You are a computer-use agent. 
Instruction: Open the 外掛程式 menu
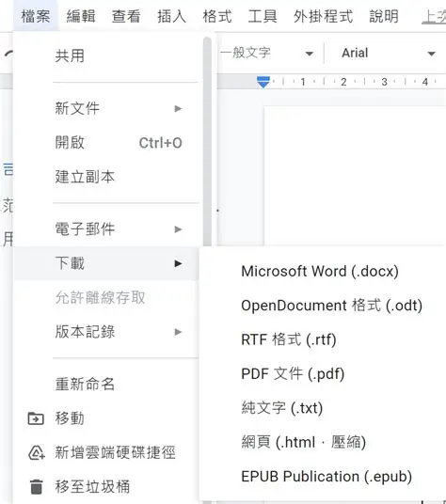323,16
